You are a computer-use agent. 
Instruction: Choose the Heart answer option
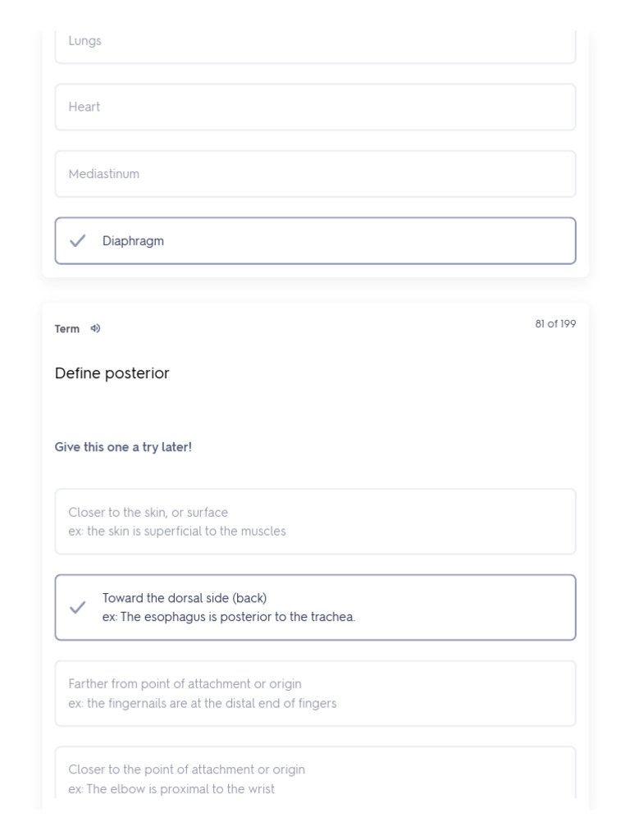pos(315,107)
